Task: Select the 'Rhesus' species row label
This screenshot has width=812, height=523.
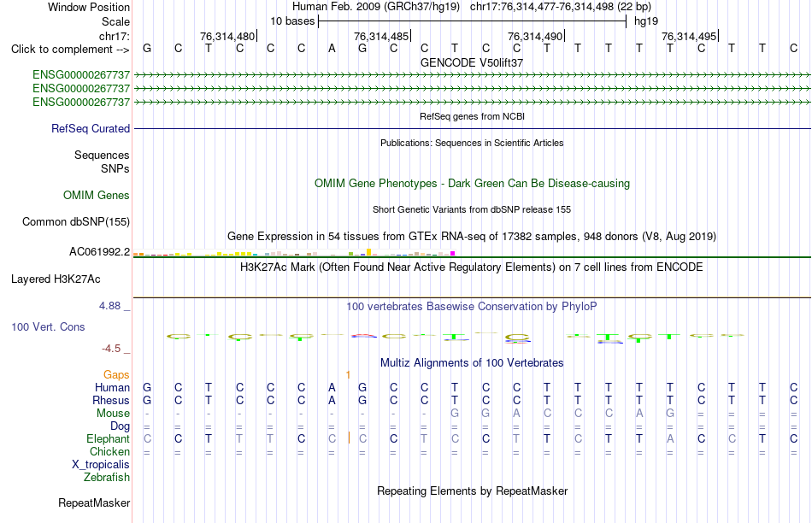Action: (111, 400)
